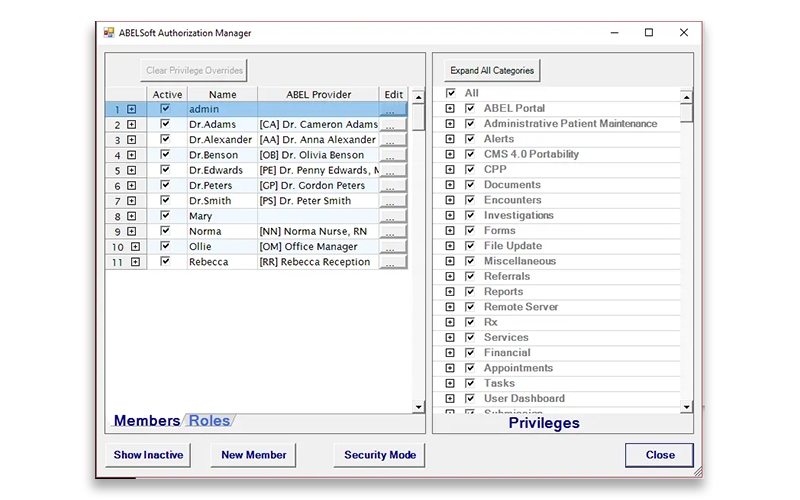Viewport: 800px width, 500px height.
Task: Open edit ellipsis button for Dr.Benson
Action: tap(393, 156)
